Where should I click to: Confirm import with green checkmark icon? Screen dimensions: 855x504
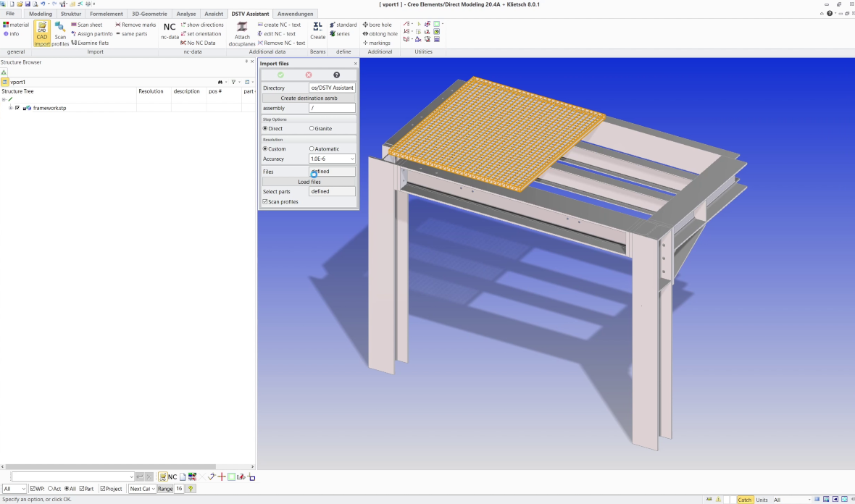click(280, 75)
